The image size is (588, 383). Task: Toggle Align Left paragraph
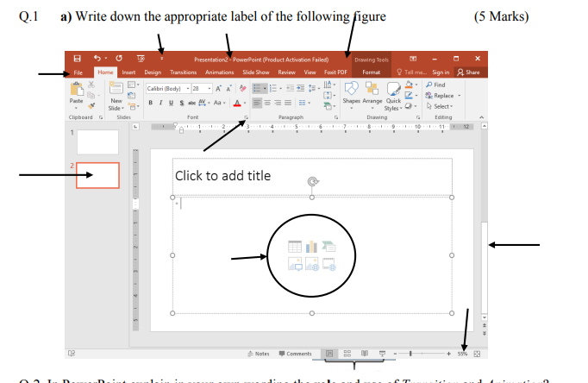257,103
